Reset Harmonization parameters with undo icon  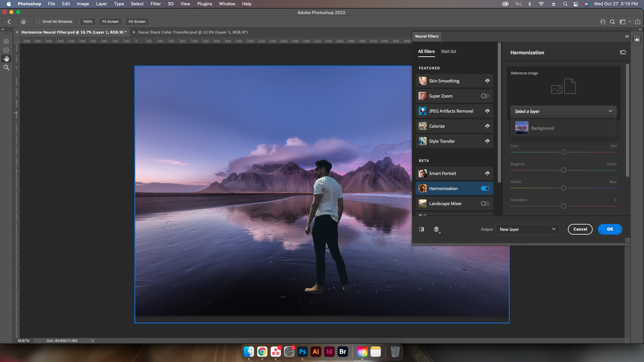(x=623, y=52)
